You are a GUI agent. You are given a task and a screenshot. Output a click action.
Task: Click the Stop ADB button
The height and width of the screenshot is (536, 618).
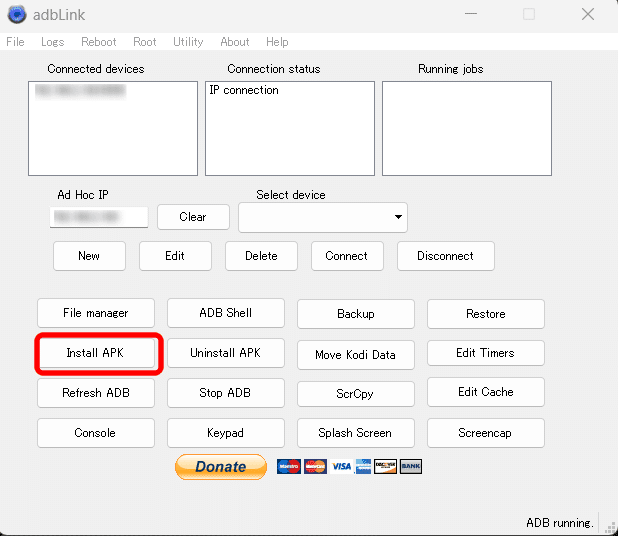click(x=226, y=393)
